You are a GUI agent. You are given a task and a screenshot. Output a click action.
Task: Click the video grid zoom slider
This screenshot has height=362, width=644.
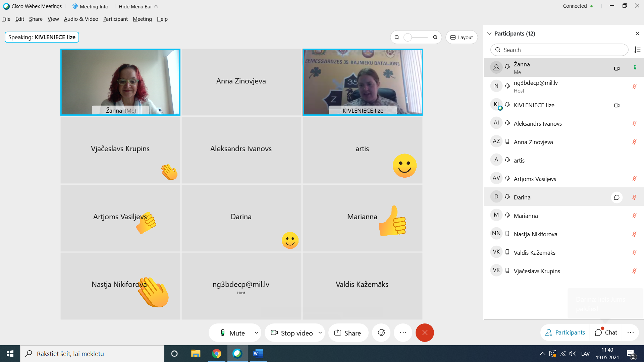tap(416, 37)
